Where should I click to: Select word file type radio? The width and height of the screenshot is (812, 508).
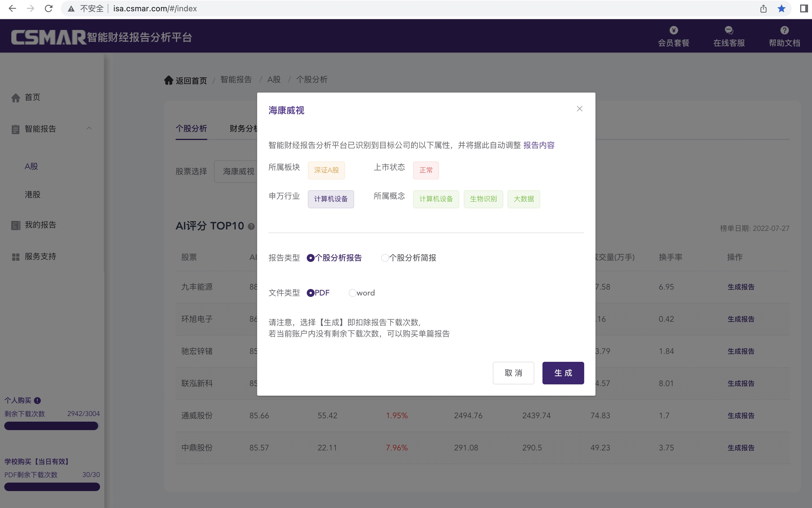tap(352, 293)
